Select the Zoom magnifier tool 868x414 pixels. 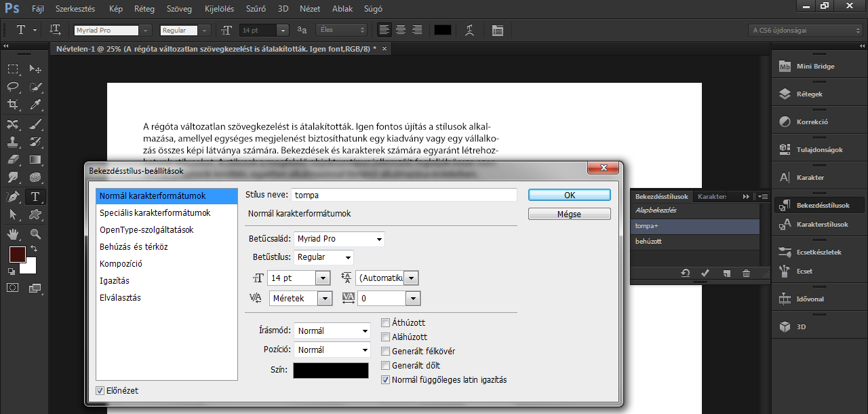(35, 234)
